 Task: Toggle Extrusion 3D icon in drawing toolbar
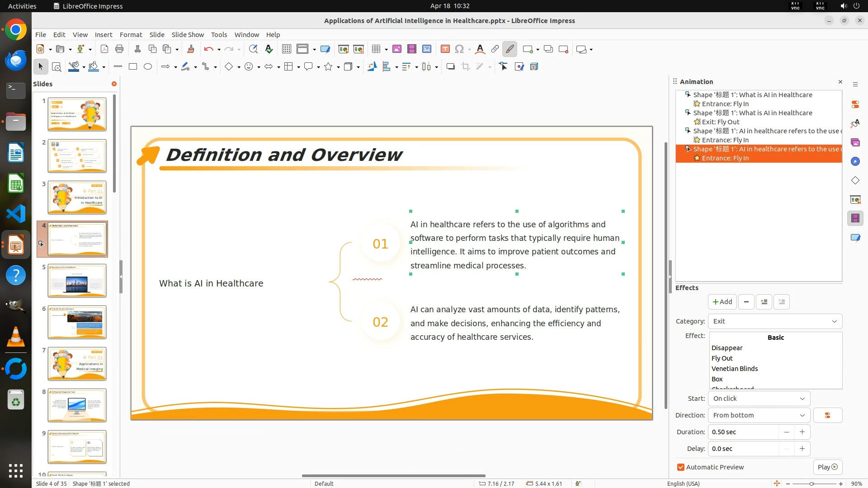click(x=534, y=67)
